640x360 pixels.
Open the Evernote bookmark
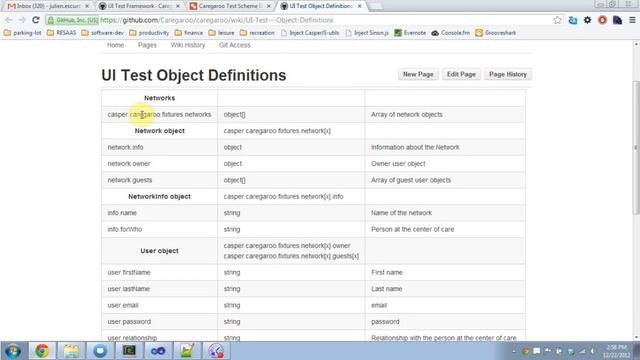pyautogui.click(x=410, y=33)
